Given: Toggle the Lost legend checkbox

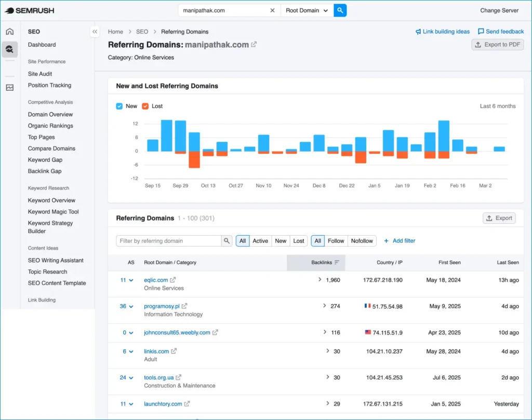Looking at the screenshot, I should point(145,106).
